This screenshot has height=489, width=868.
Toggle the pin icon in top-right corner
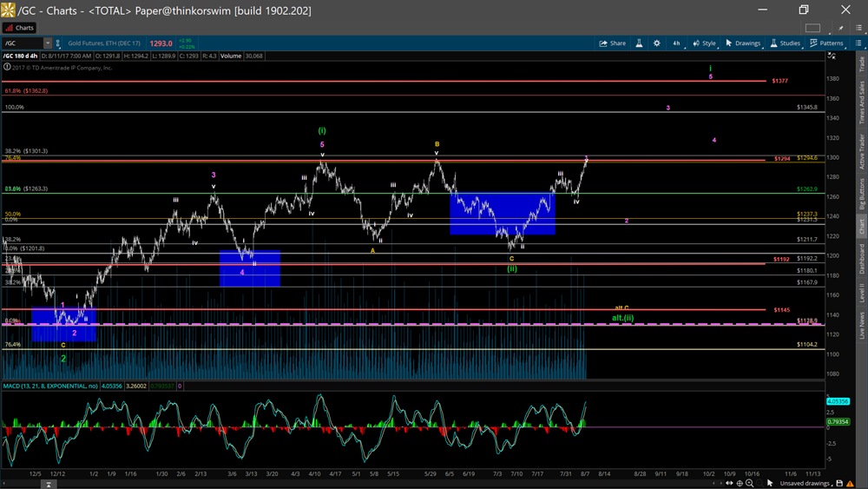tap(841, 28)
